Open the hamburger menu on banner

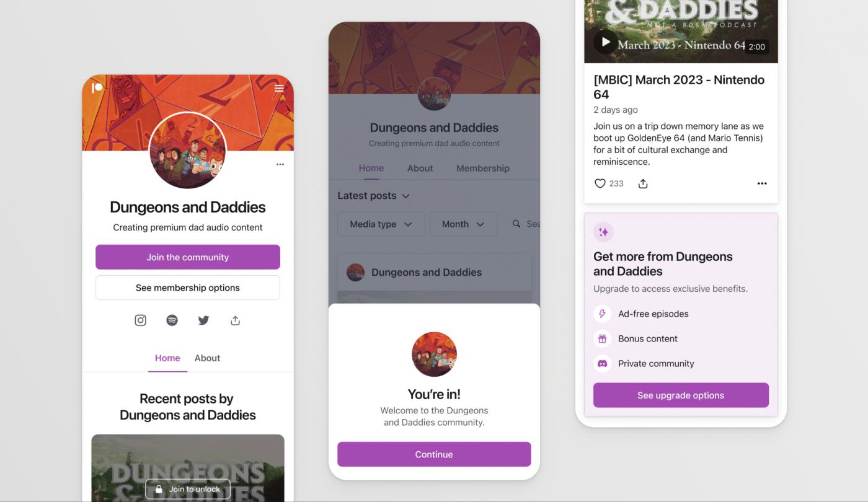pos(279,88)
